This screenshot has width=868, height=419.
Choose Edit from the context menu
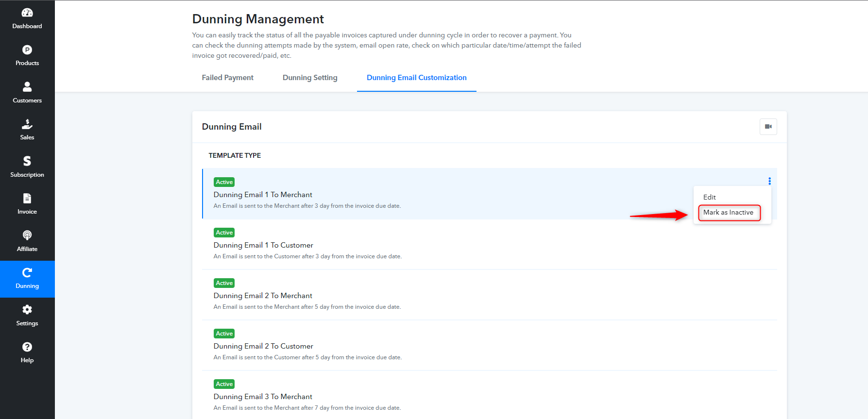709,197
